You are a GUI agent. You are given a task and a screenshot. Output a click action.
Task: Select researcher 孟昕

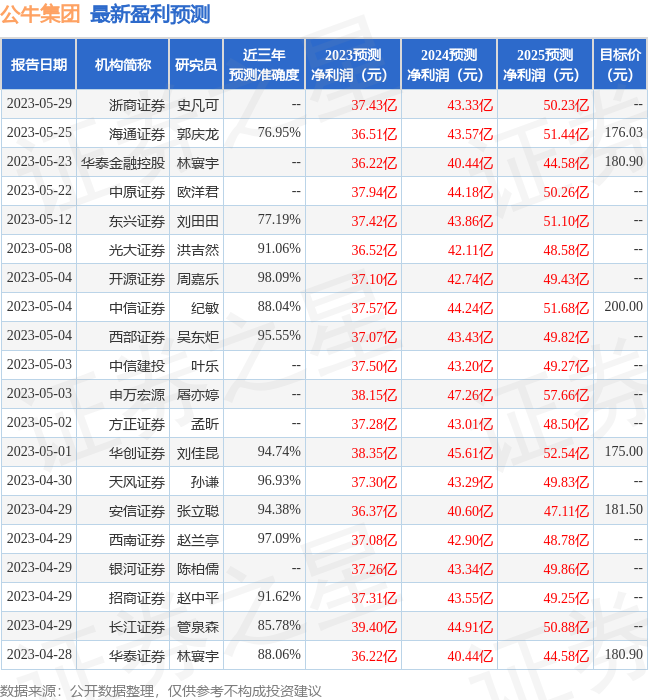point(205,425)
